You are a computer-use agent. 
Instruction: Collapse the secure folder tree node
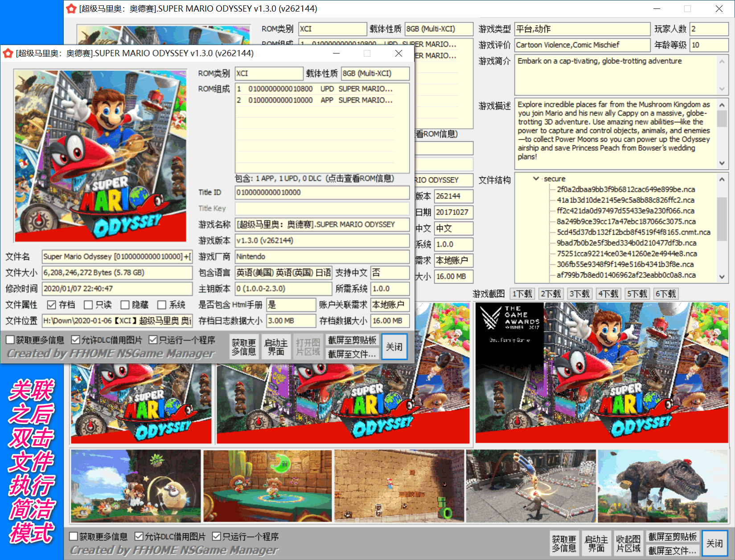[536, 178]
